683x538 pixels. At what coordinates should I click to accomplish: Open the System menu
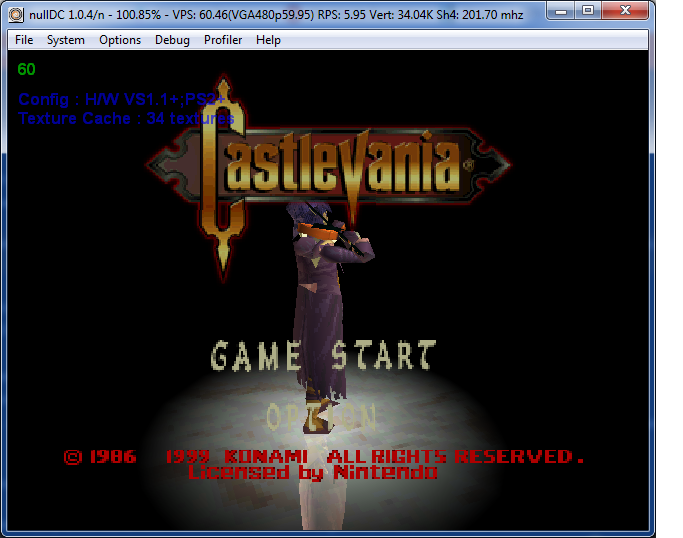(66, 40)
